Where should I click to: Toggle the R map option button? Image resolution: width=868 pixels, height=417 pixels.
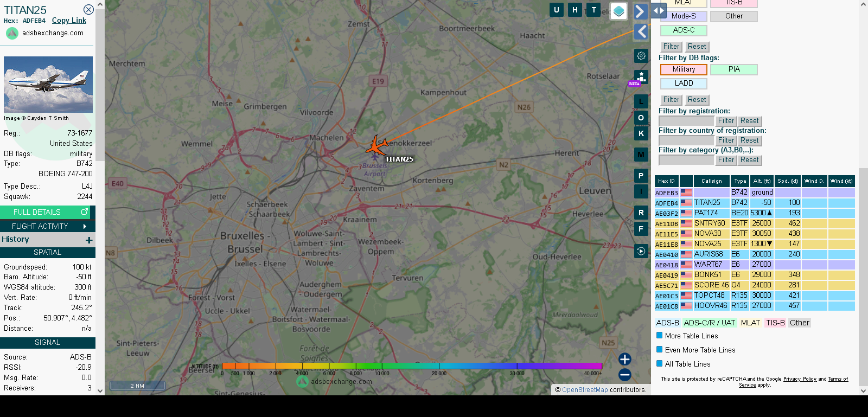[x=641, y=213]
